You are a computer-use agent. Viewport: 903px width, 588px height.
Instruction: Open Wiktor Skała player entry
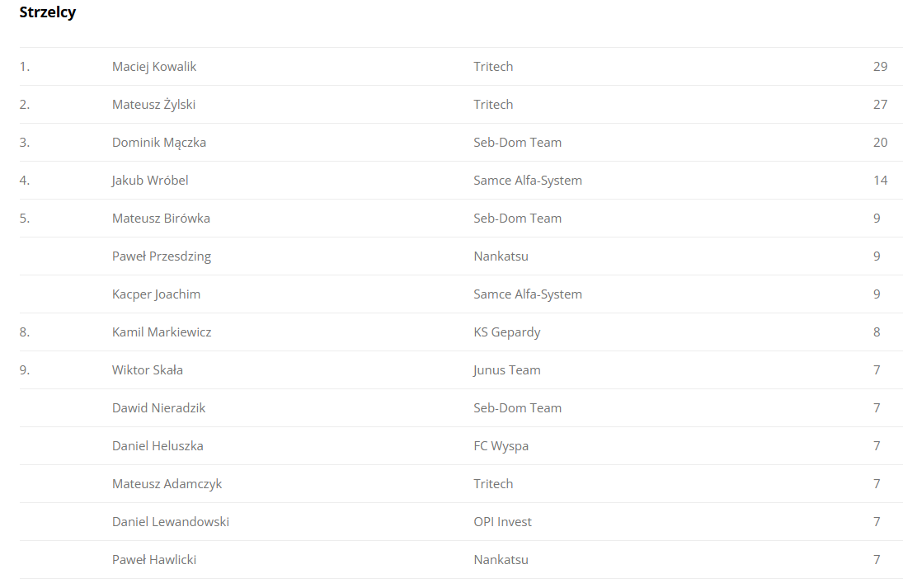148,370
